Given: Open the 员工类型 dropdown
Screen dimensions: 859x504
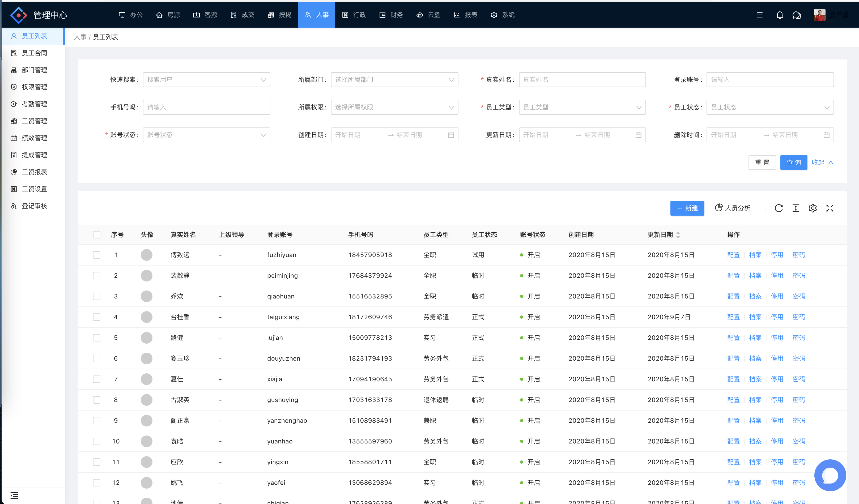Looking at the screenshot, I should [582, 107].
